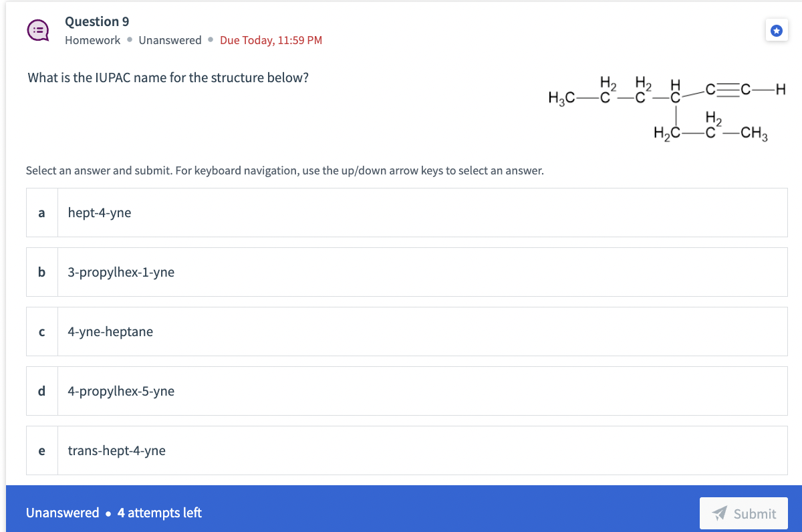Bookmark Question 9 using the star icon
The height and width of the screenshot is (532, 802).
(777, 30)
